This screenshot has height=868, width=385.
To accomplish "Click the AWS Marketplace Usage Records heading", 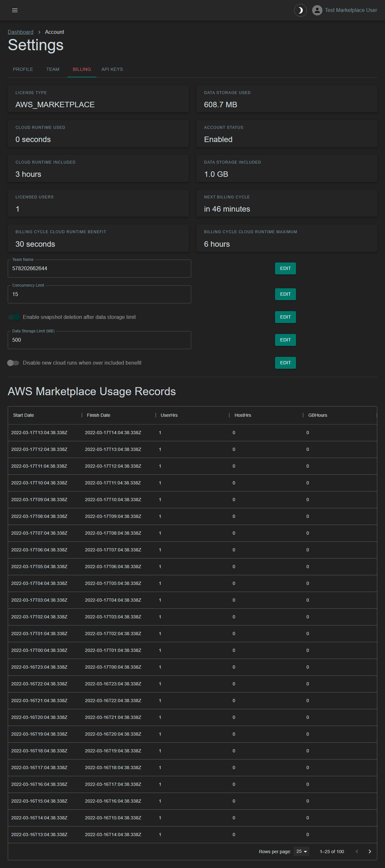I will 92,392.
